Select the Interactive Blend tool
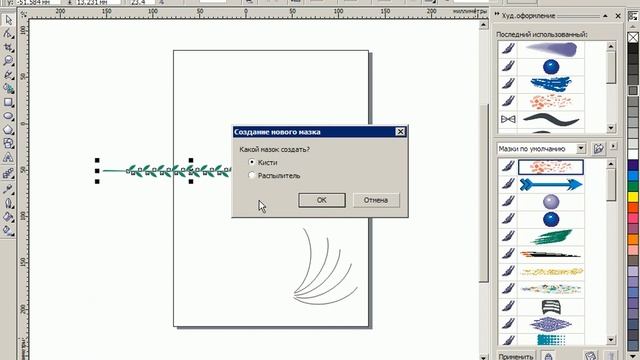Viewport: 640px width, 360px height. (8, 174)
